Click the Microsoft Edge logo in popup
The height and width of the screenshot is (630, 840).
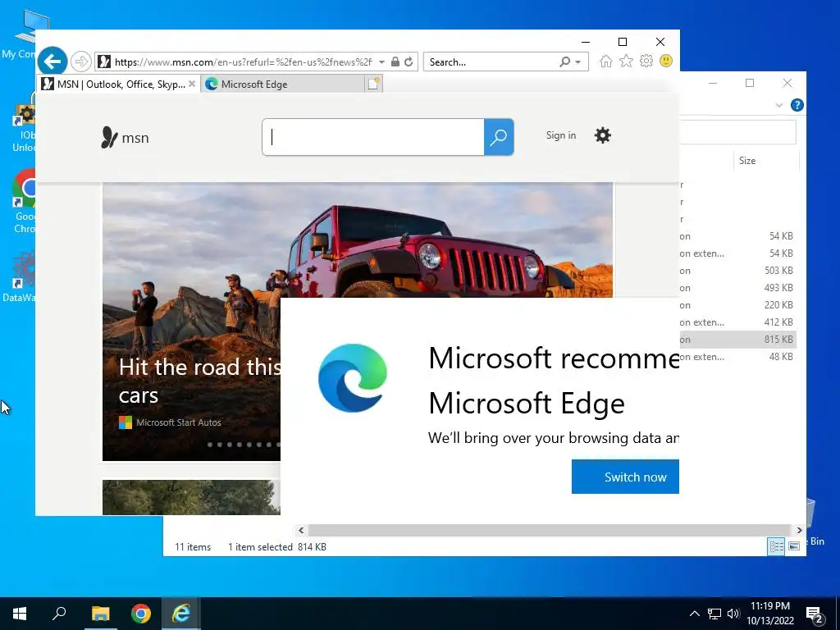tap(353, 378)
